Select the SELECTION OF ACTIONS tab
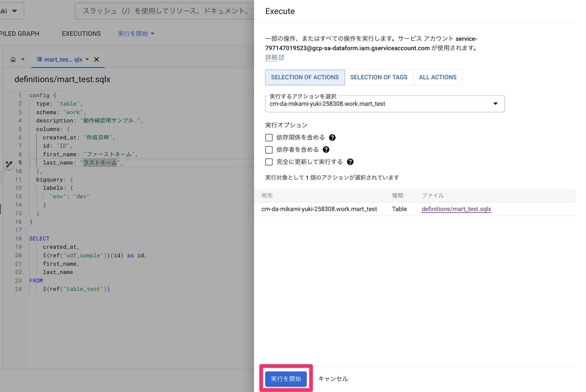 click(x=305, y=77)
